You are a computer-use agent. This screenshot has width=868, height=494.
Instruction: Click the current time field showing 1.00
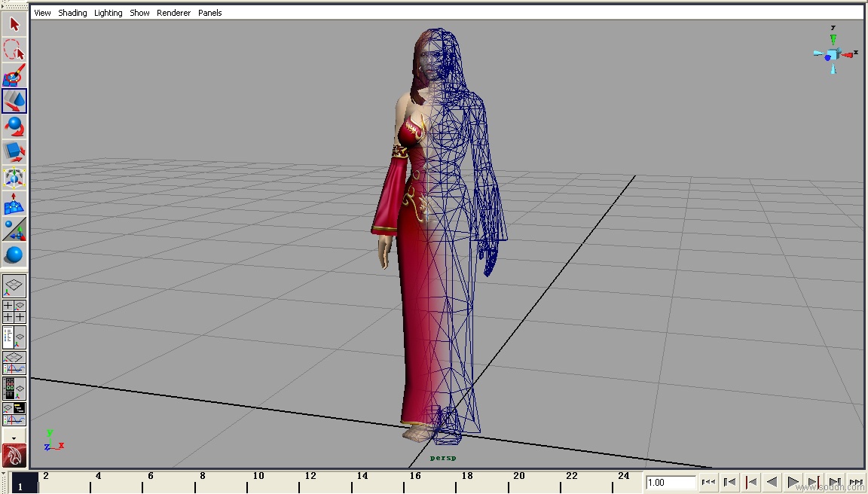coord(670,482)
